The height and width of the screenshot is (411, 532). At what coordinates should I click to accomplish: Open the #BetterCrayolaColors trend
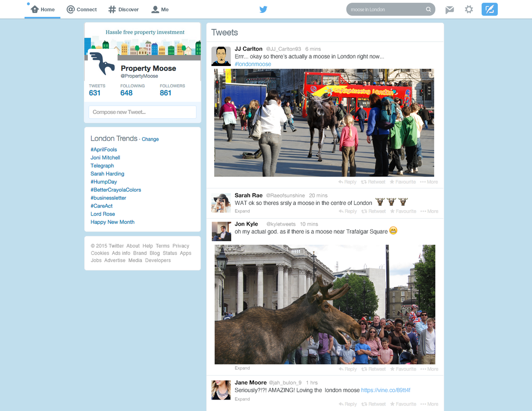116,190
